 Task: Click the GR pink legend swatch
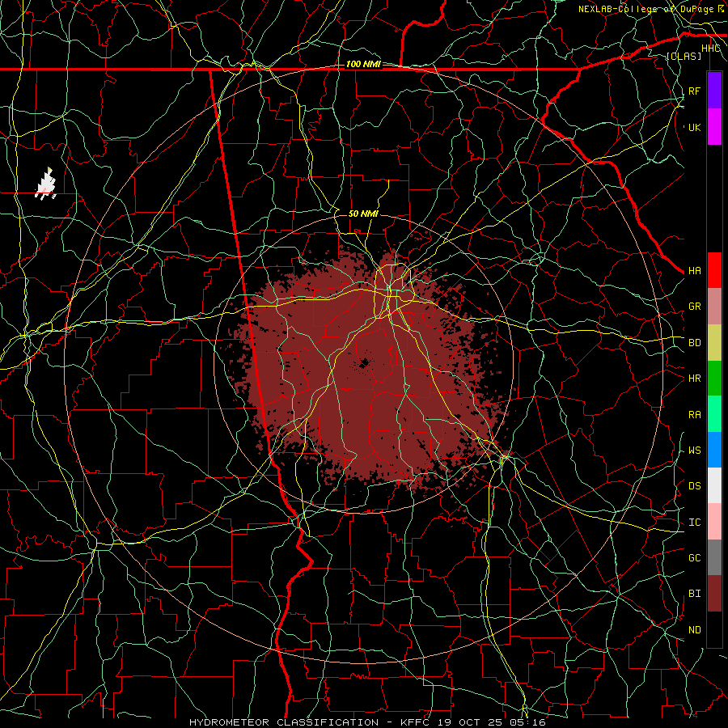tap(714, 307)
